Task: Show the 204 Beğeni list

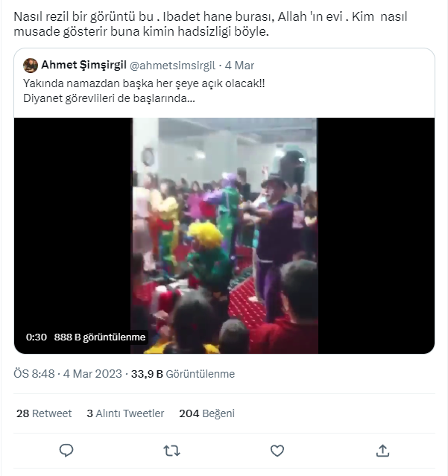Action: [206, 413]
